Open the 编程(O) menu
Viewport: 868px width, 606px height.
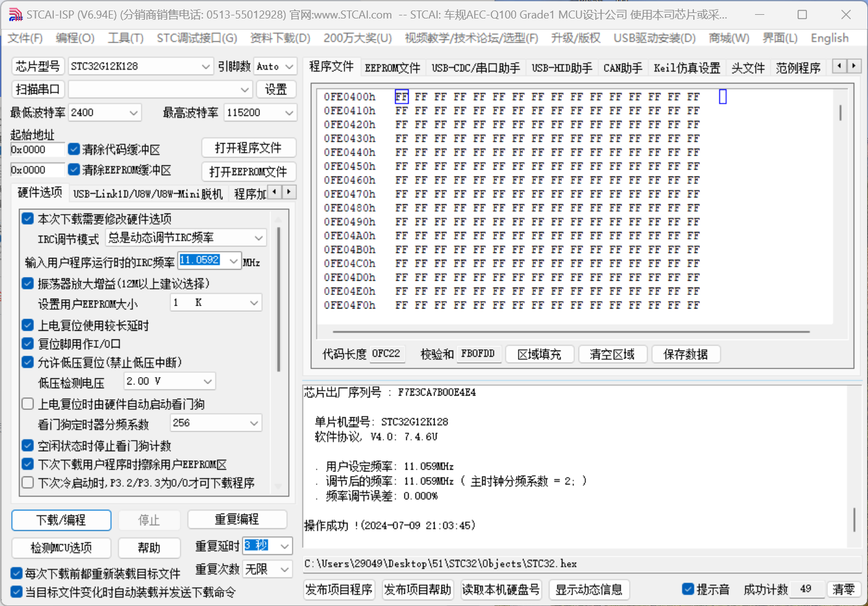coord(75,38)
